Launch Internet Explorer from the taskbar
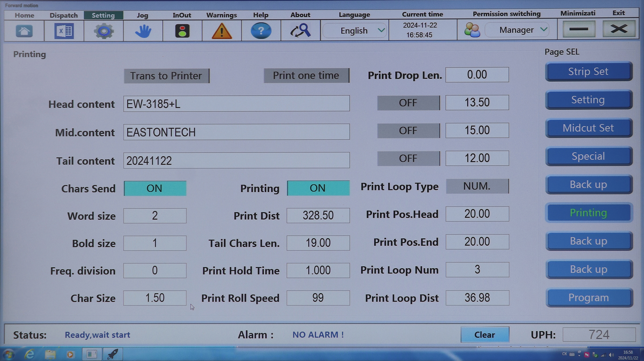This screenshot has height=361, width=644. [x=29, y=354]
